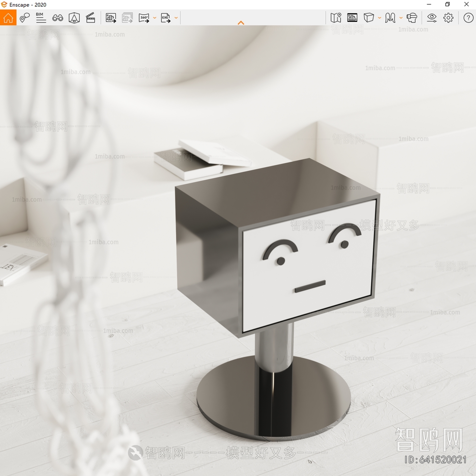Click the EXE standalone export icon

[x=166, y=18]
